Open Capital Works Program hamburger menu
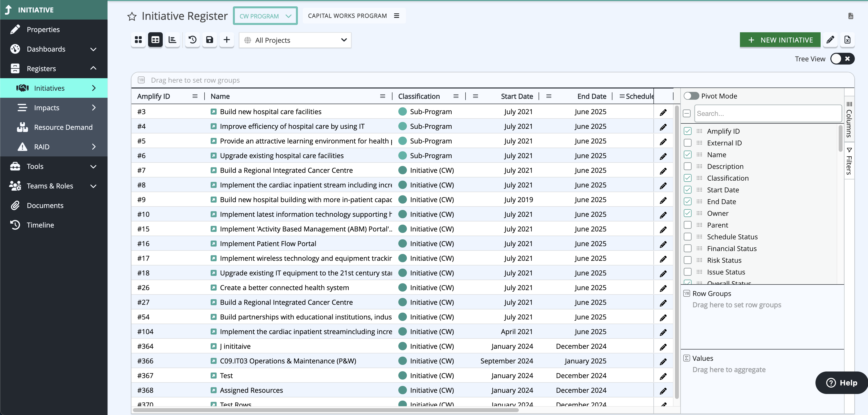Image resolution: width=868 pixels, height=415 pixels. pos(397,16)
